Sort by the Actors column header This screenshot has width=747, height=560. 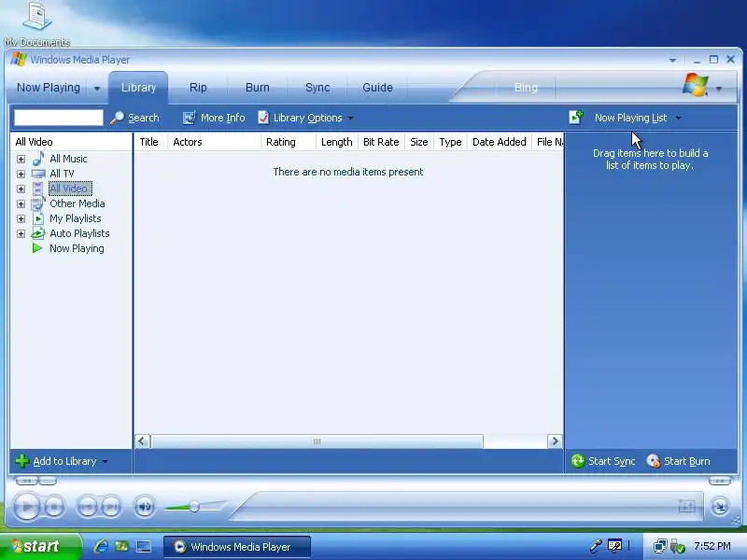214,142
